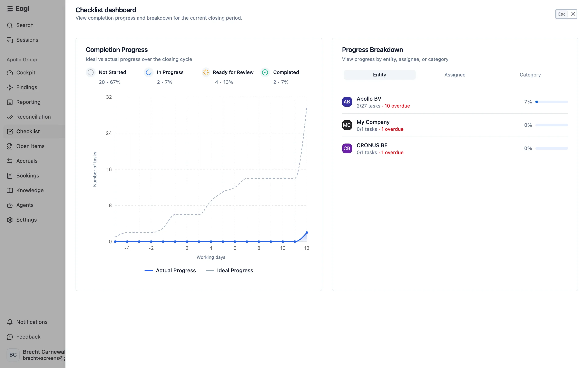588x368 pixels.
Task: Click the In Progress status spinner icon
Action: click(x=148, y=73)
